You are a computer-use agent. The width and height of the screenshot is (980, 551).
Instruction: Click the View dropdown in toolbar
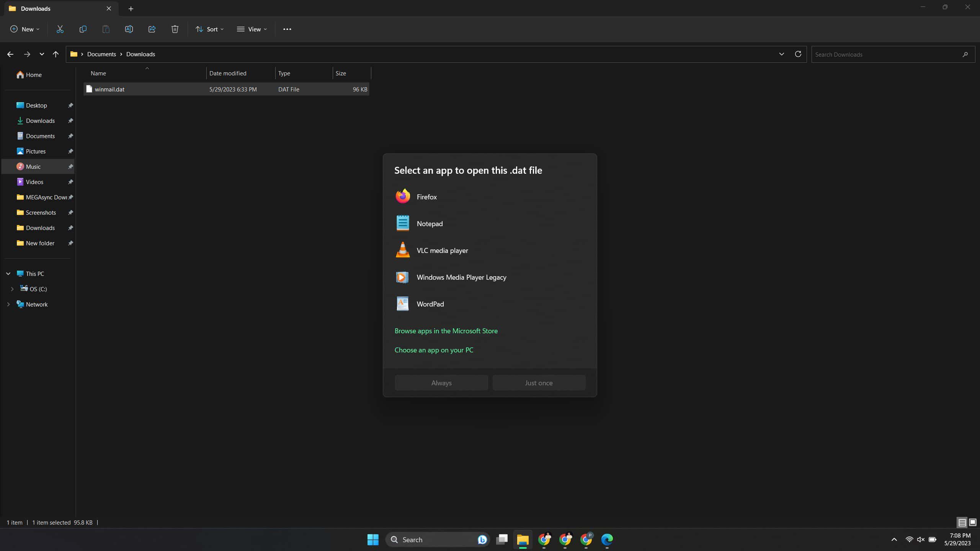coord(252,29)
